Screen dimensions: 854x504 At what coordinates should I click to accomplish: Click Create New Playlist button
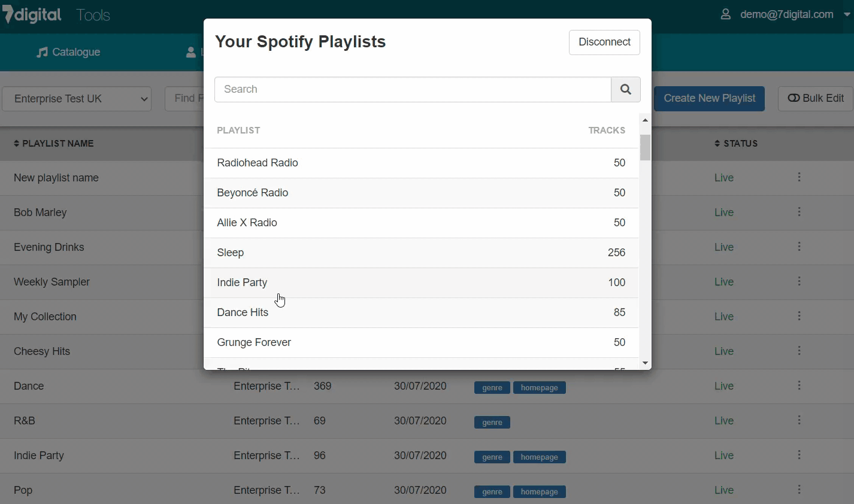coord(710,98)
